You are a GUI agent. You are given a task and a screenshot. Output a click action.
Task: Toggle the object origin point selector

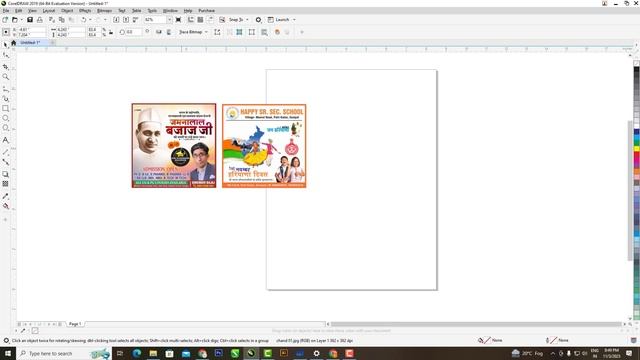click(6, 32)
